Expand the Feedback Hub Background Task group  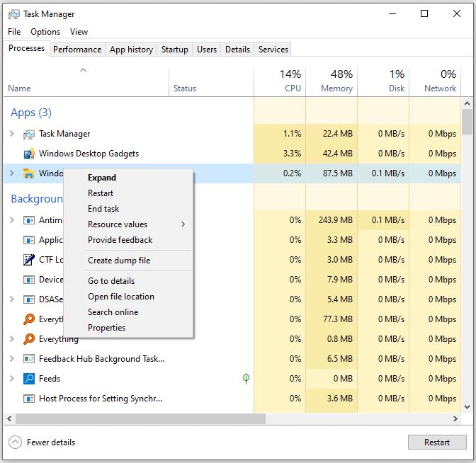point(12,359)
